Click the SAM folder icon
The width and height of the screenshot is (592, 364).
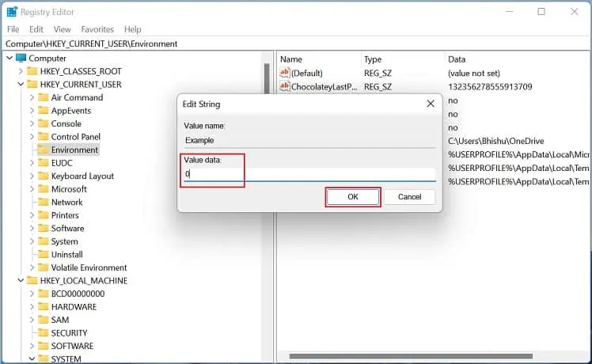[x=44, y=320]
